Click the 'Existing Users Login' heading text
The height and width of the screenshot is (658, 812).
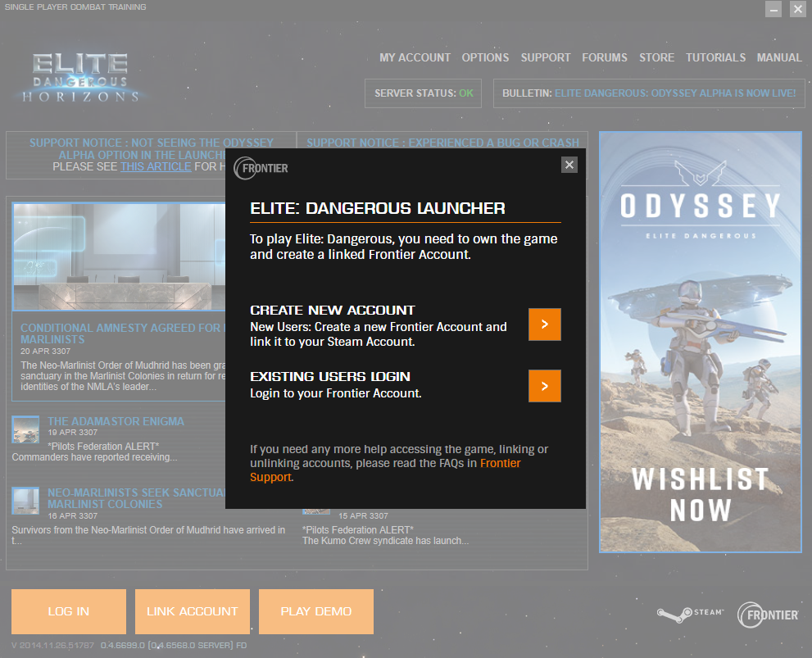tap(330, 376)
